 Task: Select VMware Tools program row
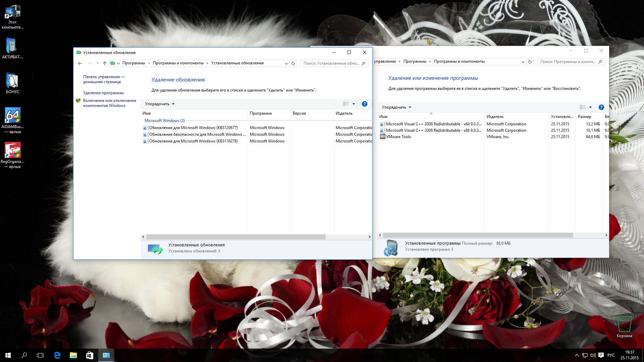click(494, 137)
